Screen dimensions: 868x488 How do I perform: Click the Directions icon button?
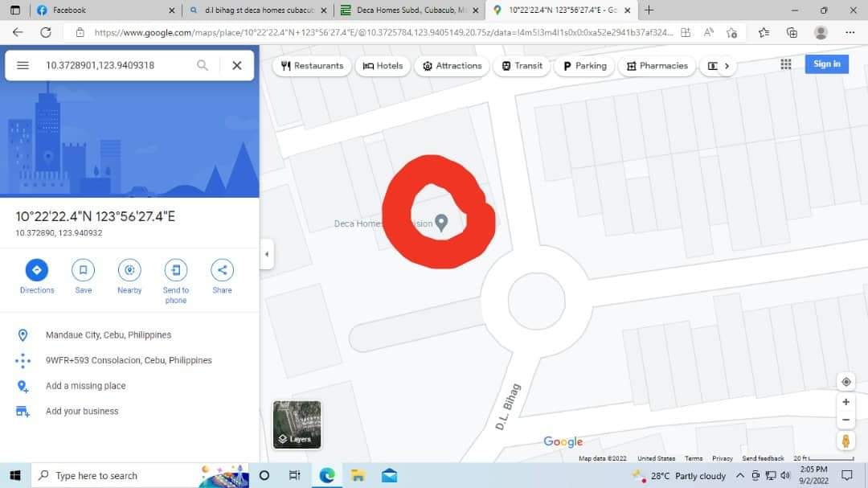(x=37, y=270)
